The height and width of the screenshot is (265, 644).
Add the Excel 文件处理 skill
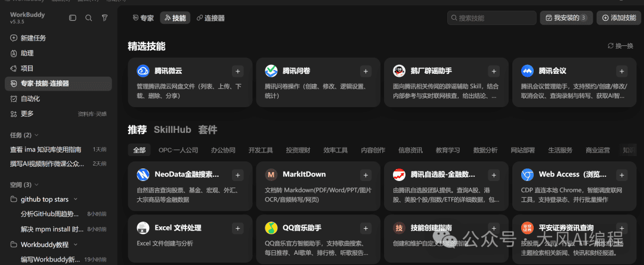[x=237, y=228]
